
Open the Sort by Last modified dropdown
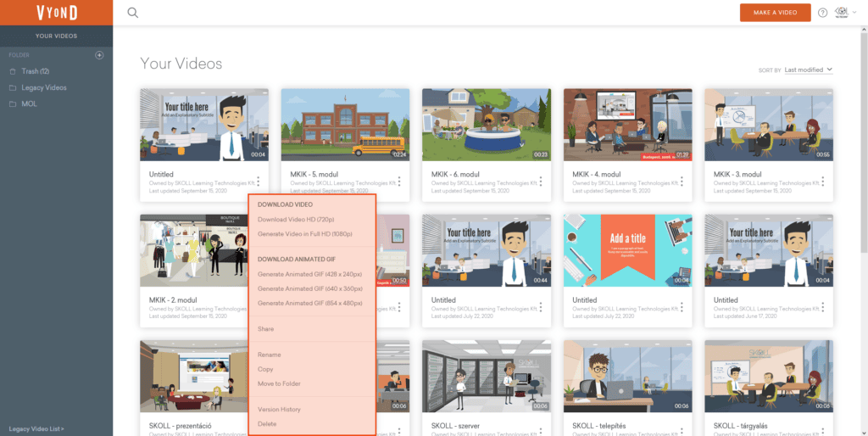[808, 70]
